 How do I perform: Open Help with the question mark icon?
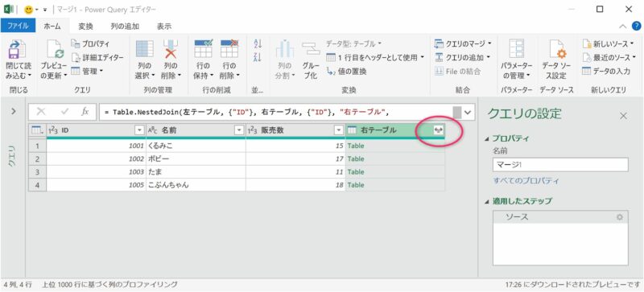click(636, 26)
